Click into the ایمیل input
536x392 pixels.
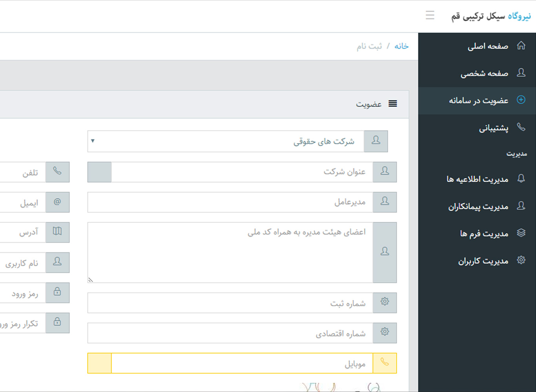[23, 202]
